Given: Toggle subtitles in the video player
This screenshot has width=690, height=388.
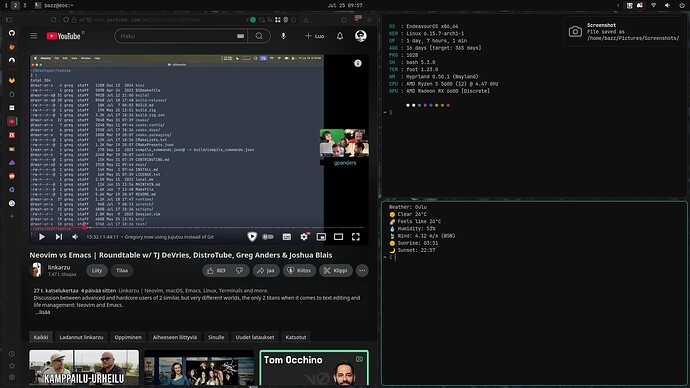Looking at the screenshot, I should pyautogui.click(x=286, y=237).
